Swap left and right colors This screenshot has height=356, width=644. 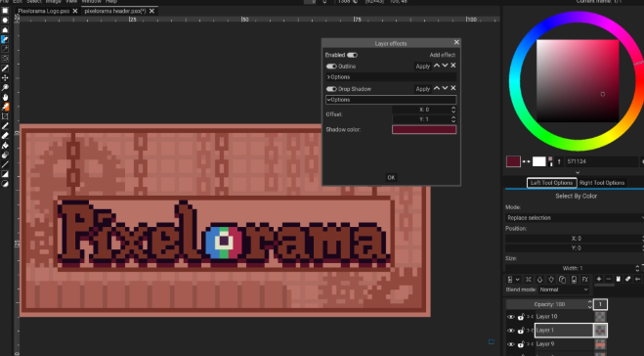[526, 161]
